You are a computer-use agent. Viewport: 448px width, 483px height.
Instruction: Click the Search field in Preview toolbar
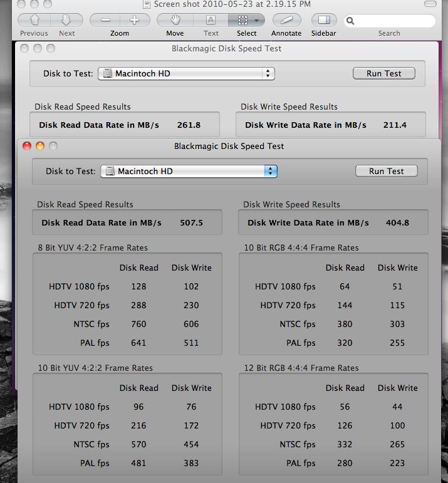[390, 21]
